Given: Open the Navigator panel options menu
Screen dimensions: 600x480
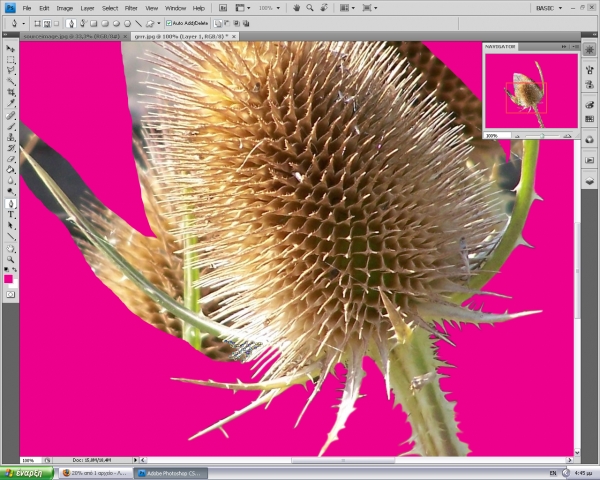Looking at the screenshot, I should [575, 46].
